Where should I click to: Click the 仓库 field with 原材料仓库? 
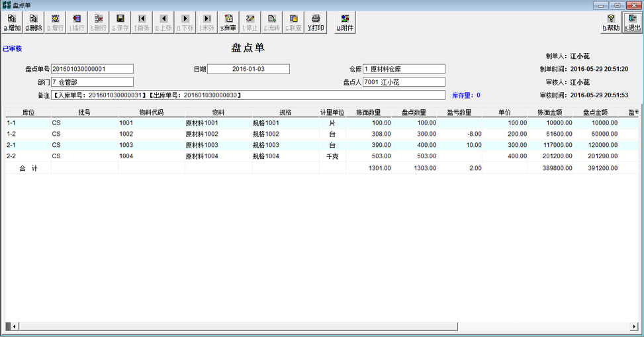coord(403,69)
